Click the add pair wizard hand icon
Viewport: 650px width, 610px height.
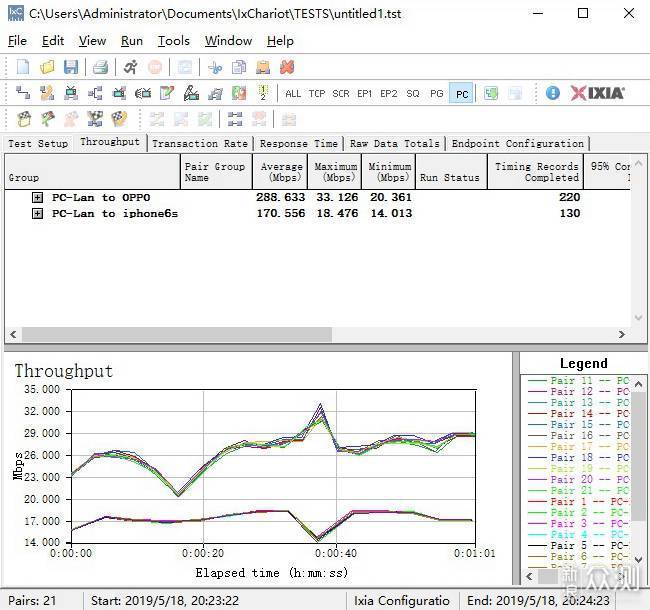(x=47, y=93)
